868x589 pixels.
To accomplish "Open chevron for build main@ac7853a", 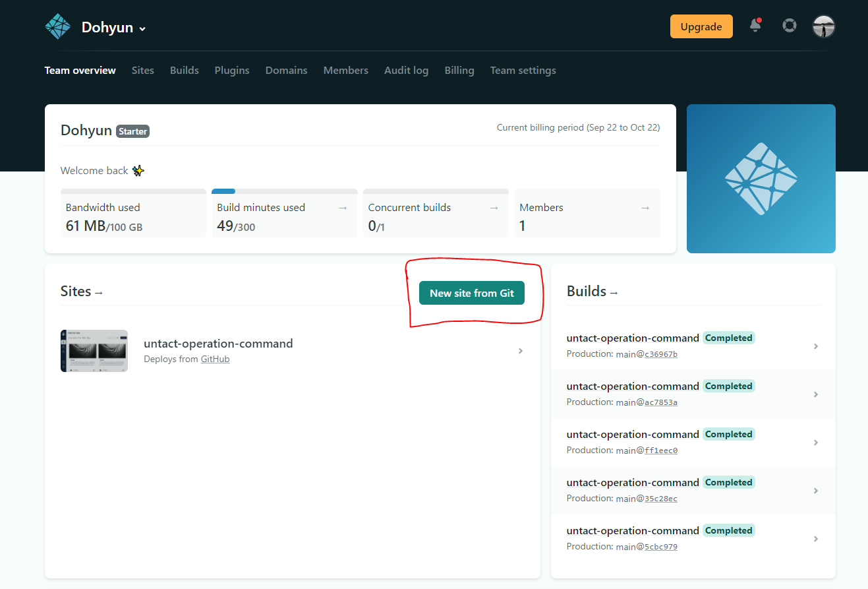I will [x=816, y=394].
